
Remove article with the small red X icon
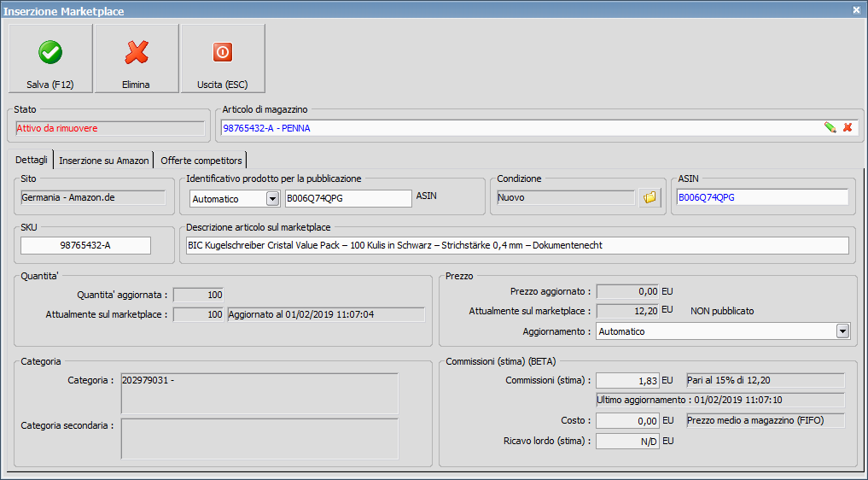pyautogui.click(x=848, y=127)
